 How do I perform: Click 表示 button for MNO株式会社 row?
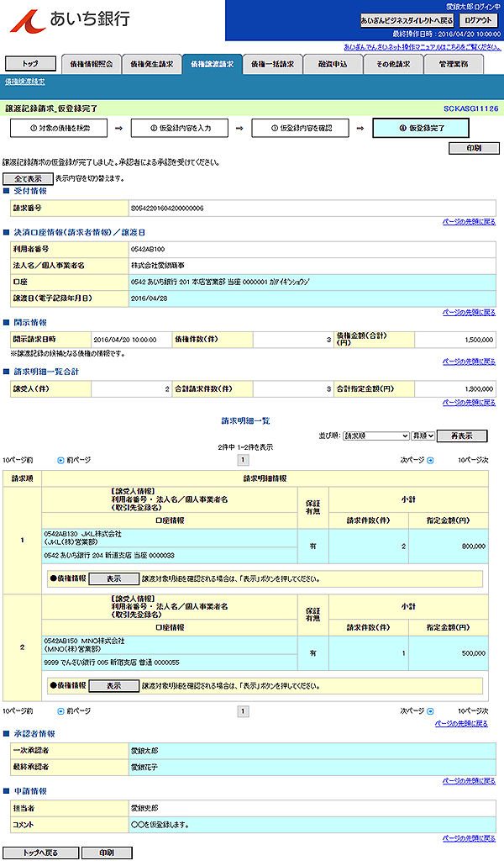tap(113, 686)
